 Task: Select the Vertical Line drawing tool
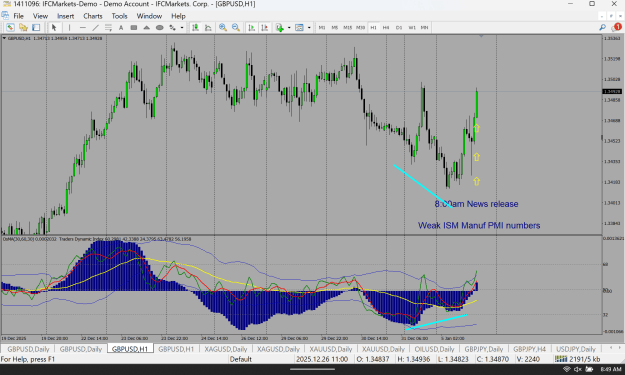click(x=69, y=27)
